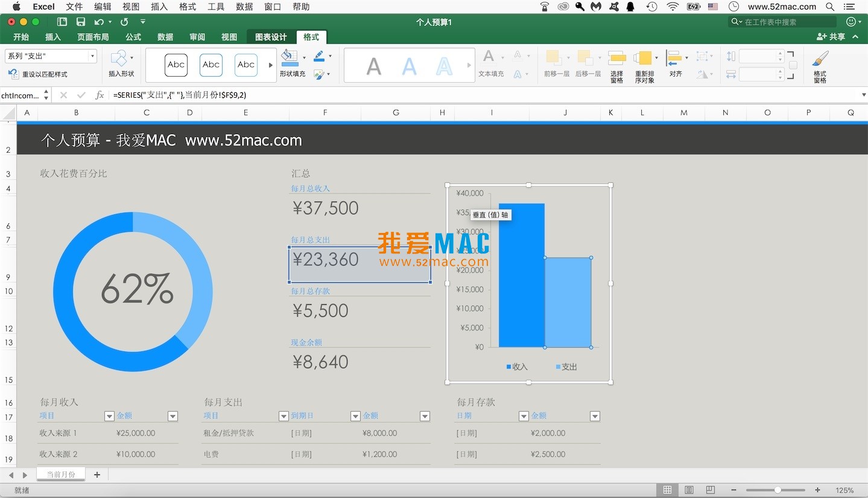868x498 pixels.
Task: Select the light blue 支出 bar in chart
Action: pyautogui.click(x=568, y=302)
